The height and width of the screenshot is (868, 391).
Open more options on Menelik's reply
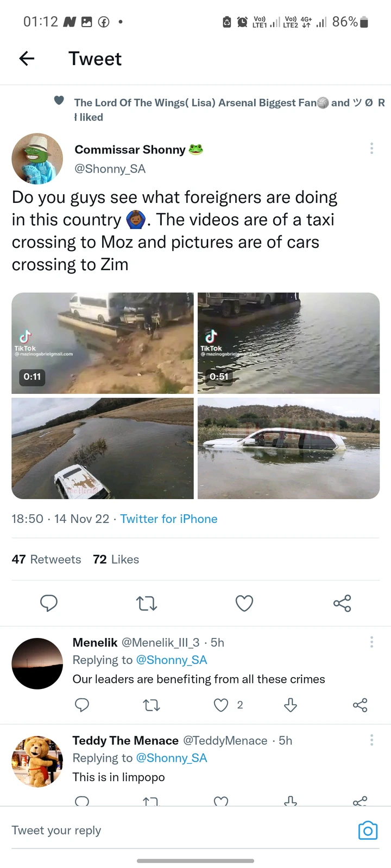[x=371, y=642]
